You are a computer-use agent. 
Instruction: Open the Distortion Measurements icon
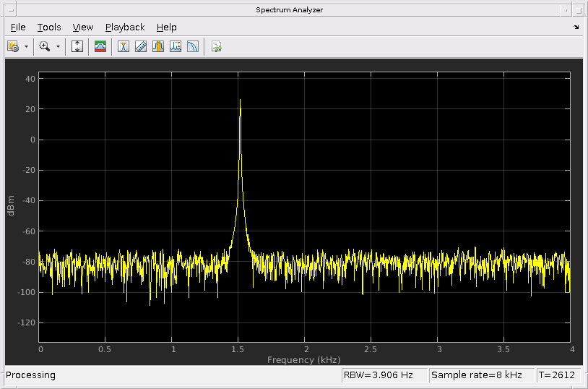(176, 46)
